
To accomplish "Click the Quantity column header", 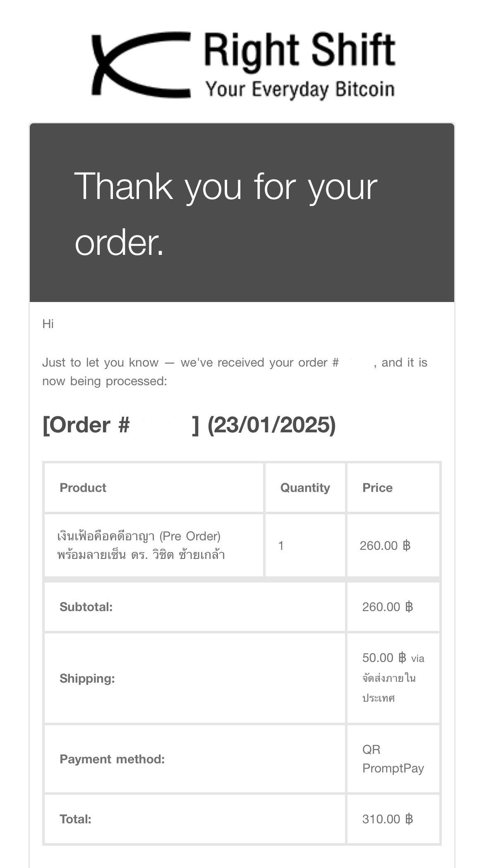I will point(305,487).
